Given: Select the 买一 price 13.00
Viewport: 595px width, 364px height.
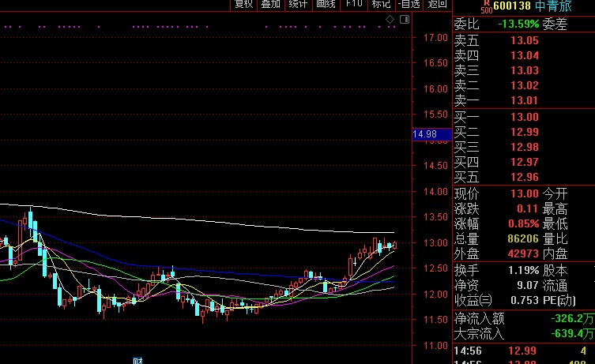Looking at the screenshot, I should click(x=525, y=117).
